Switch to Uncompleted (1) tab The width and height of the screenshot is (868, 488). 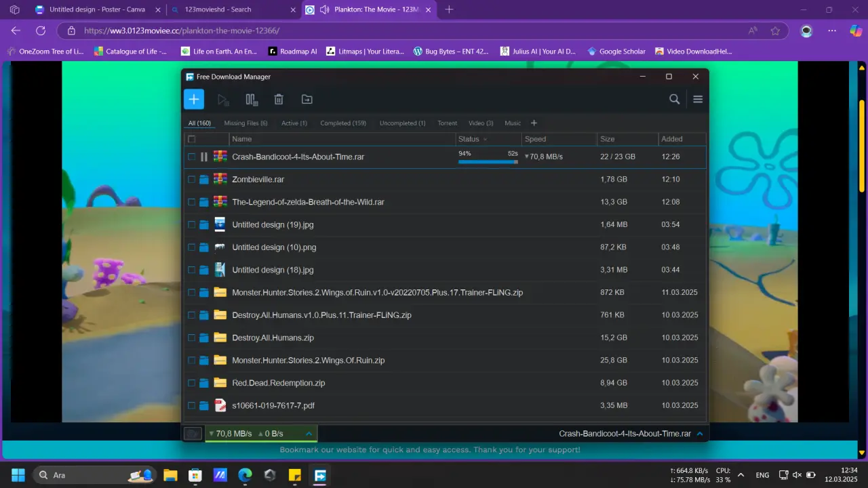click(403, 123)
